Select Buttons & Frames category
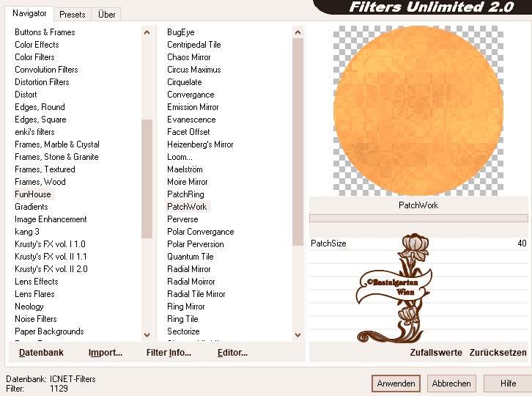The width and height of the screenshot is (532, 396). [x=45, y=32]
